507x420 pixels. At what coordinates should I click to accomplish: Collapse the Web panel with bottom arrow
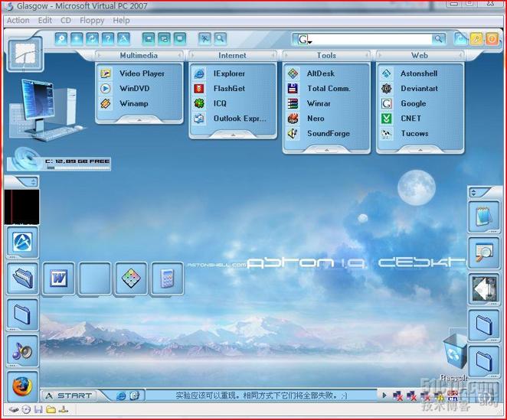420,150
